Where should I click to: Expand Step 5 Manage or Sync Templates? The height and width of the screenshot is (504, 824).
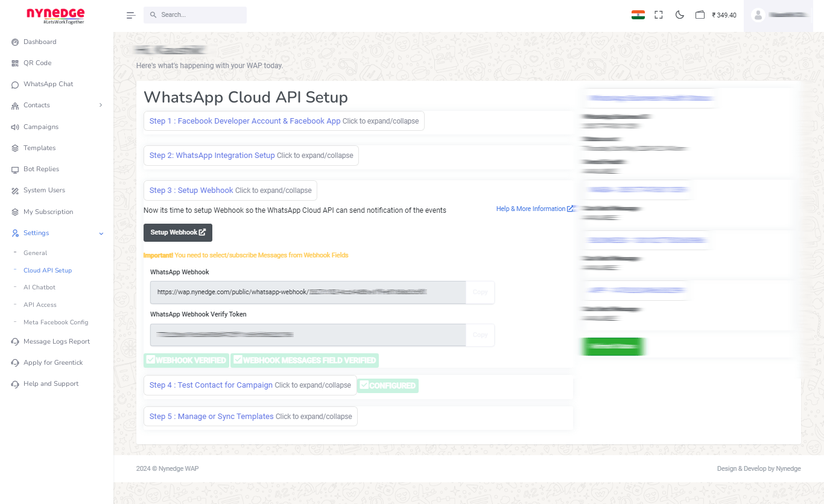click(x=250, y=417)
